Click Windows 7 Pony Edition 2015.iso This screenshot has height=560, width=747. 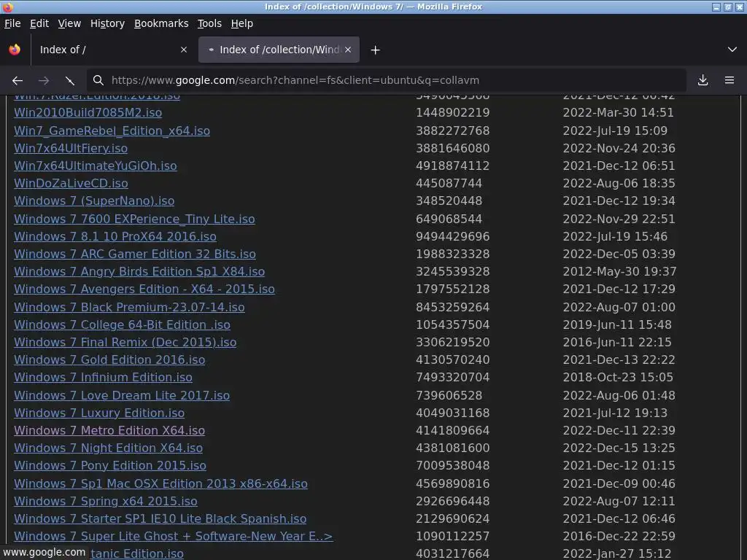[110, 466]
